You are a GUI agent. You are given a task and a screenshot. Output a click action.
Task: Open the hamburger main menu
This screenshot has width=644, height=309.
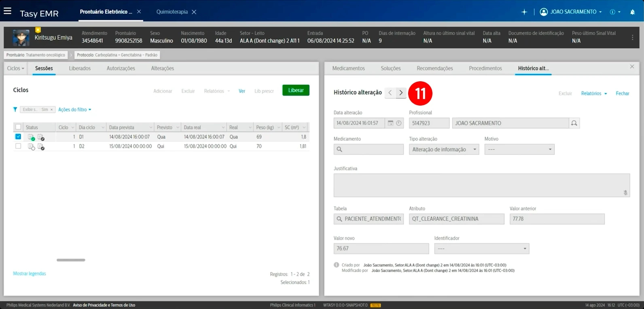point(7,11)
